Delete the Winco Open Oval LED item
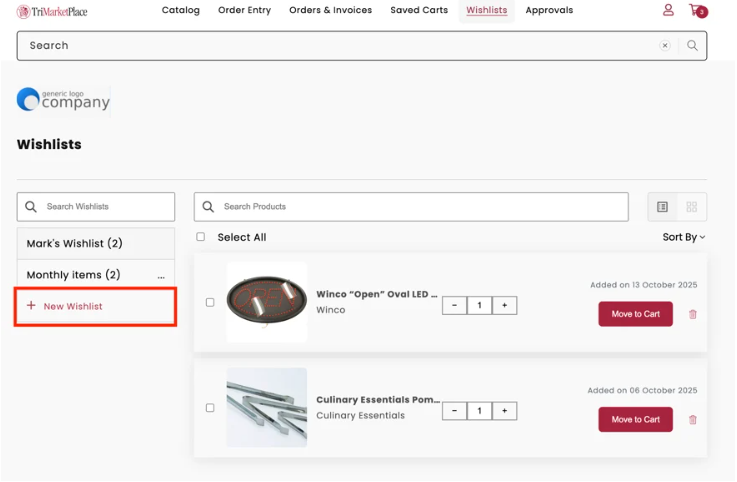Viewport: 737px width, 482px height. pyautogui.click(x=693, y=314)
